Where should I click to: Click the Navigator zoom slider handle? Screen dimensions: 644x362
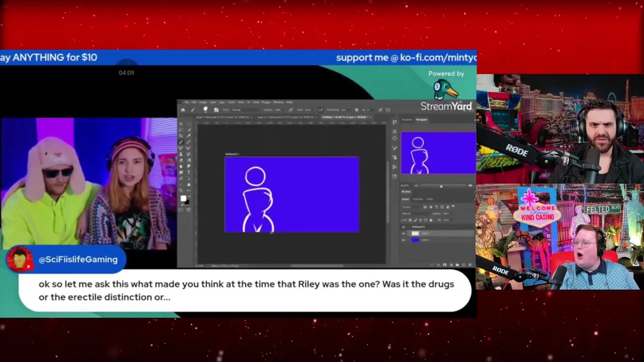pos(441,186)
